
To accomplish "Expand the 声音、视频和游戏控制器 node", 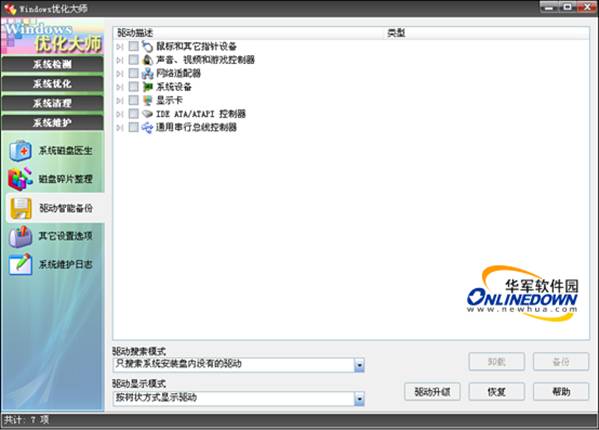I will (x=120, y=60).
